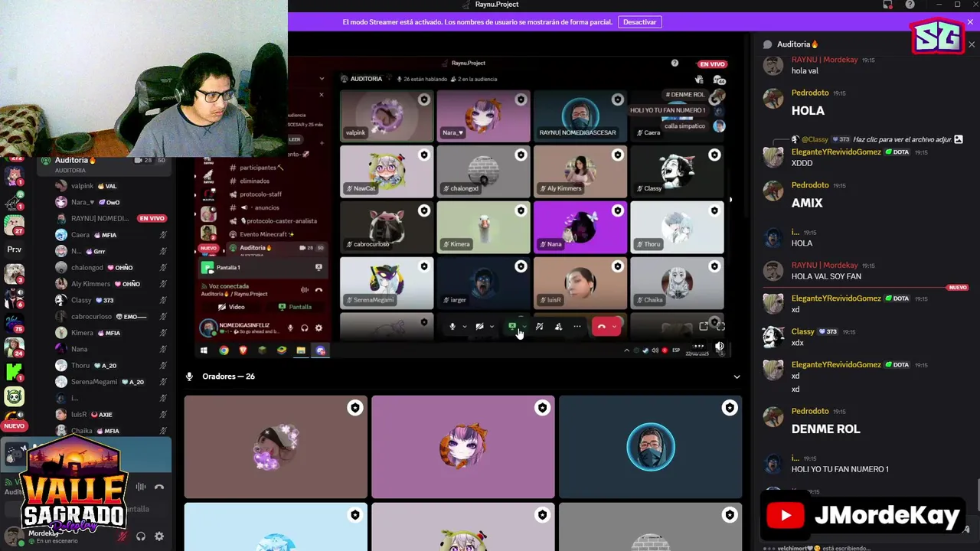Image resolution: width=980 pixels, height=551 pixels.
Task: Open attached file icon next to Classy reply
Action: pyautogui.click(x=959, y=139)
